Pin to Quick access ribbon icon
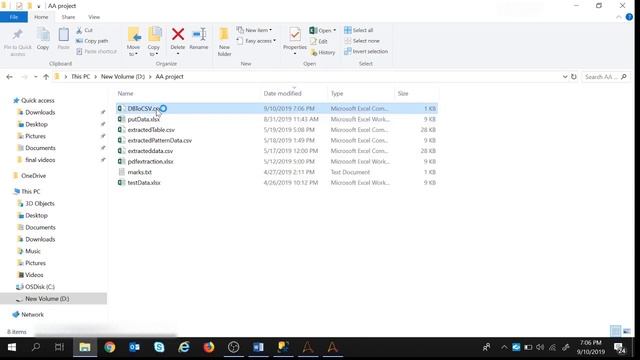 18,41
